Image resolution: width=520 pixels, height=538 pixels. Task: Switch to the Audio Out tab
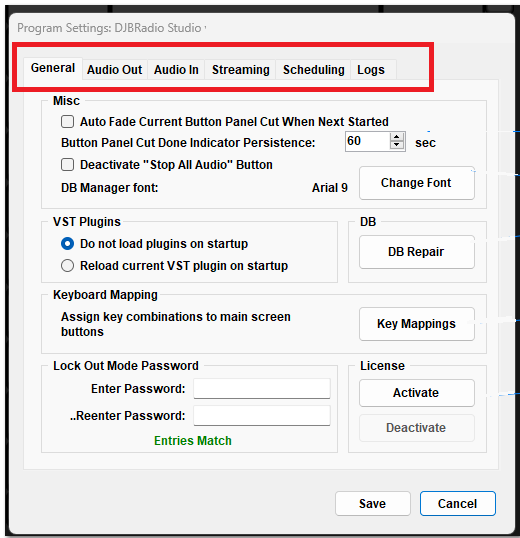click(115, 70)
